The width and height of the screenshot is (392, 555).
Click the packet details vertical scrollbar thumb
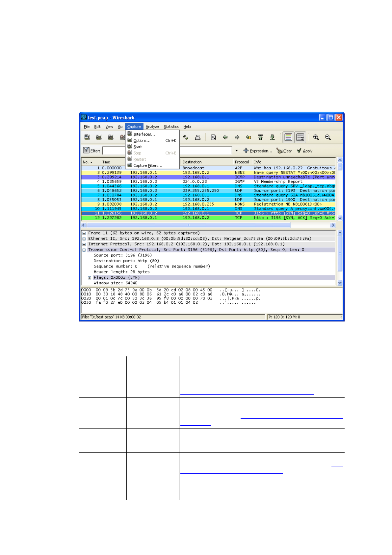[x=340, y=253]
